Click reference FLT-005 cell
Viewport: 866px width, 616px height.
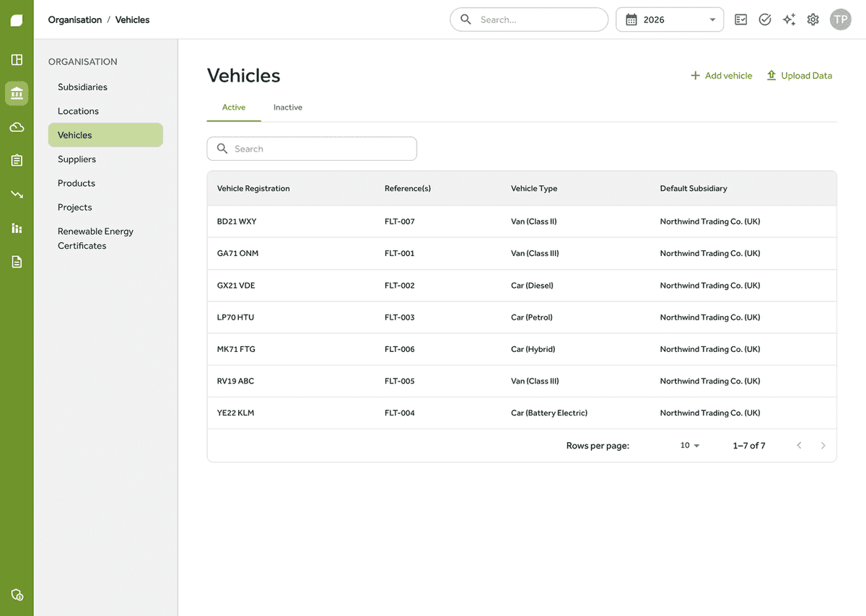[x=400, y=381]
